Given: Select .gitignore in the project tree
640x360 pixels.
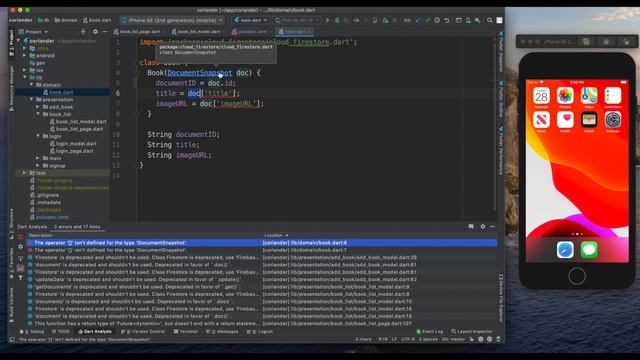Looking at the screenshot, I should [48, 195].
